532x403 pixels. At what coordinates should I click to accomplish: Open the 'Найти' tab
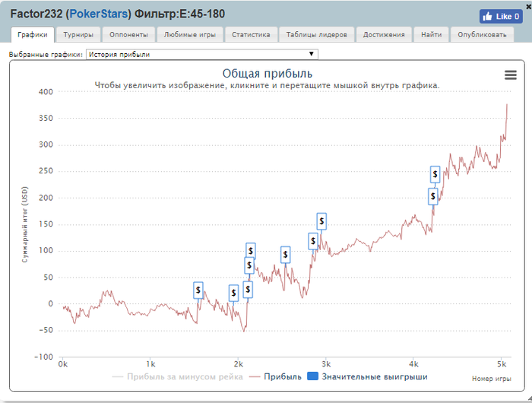point(432,35)
